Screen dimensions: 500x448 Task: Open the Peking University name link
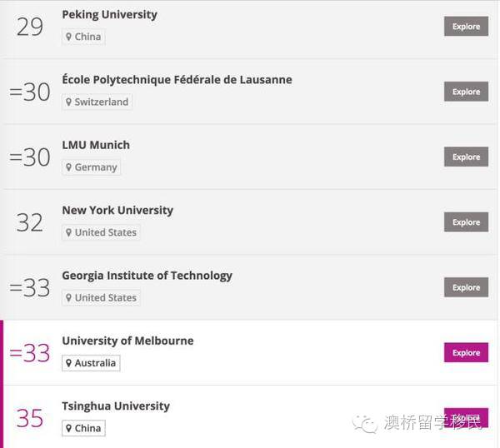pos(109,14)
